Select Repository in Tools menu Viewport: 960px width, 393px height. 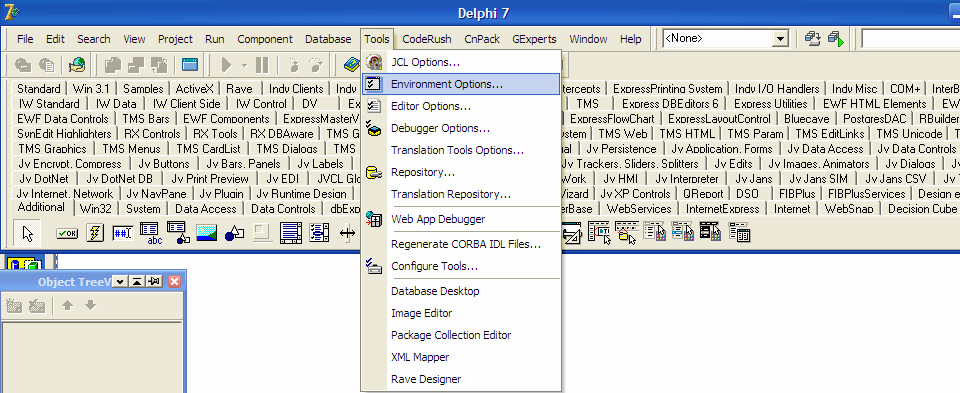[x=460, y=172]
